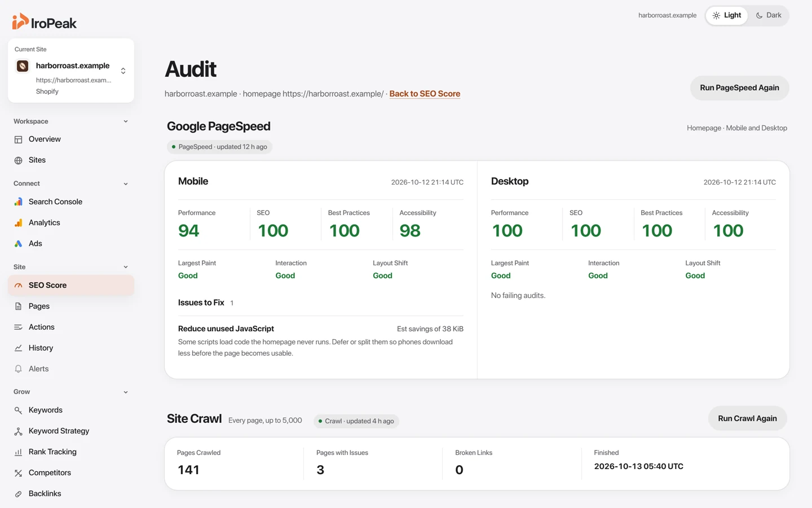Click the IroPeak logo icon
812x508 pixels.
coord(20,21)
